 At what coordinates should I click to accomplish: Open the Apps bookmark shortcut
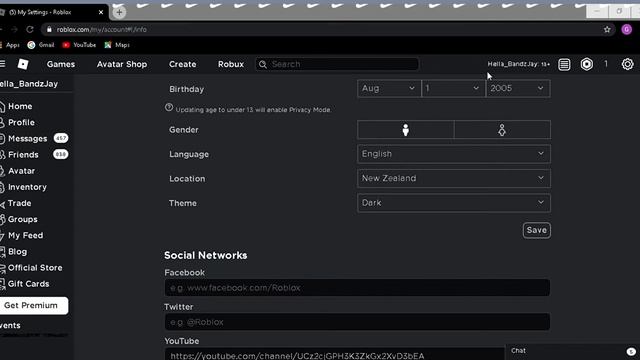pos(10,45)
